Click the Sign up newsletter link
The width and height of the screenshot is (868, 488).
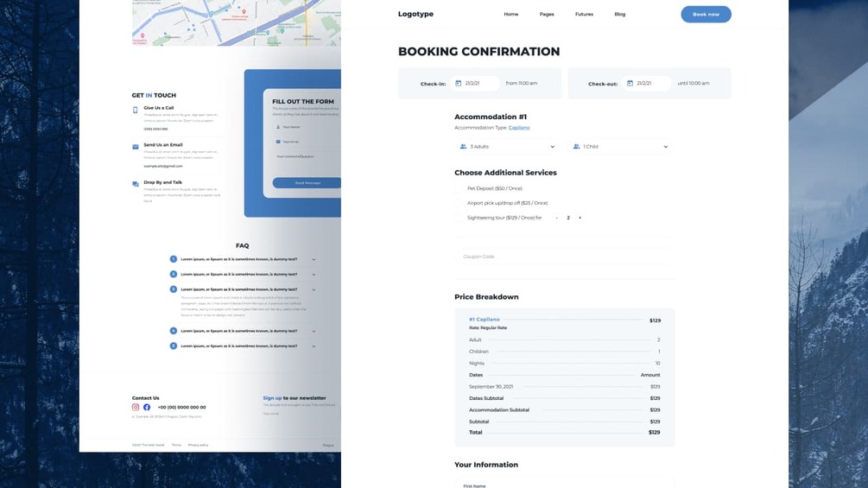272,398
